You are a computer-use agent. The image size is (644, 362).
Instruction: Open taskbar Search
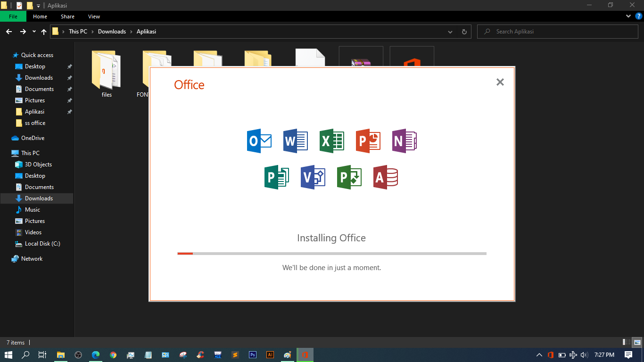tap(26, 355)
